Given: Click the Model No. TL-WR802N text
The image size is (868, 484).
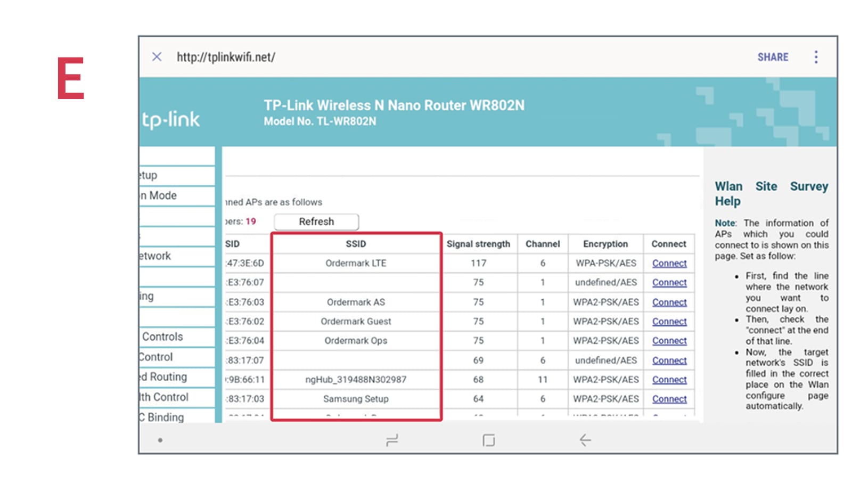Looking at the screenshot, I should pos(320,121).
